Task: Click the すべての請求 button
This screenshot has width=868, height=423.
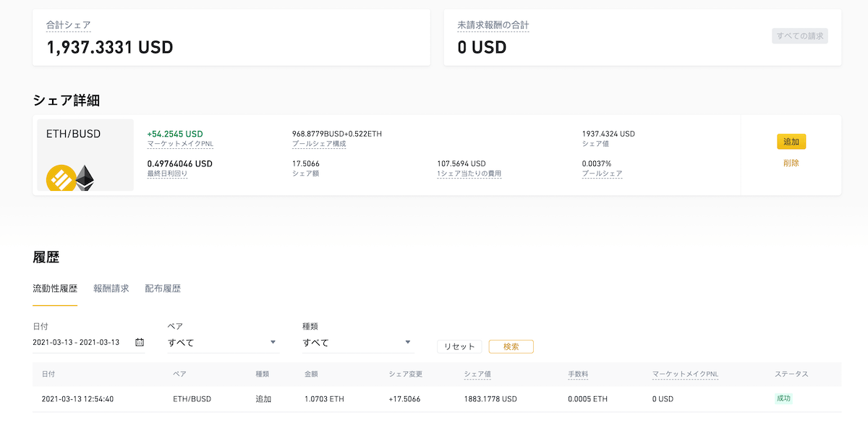Action: 799,36
